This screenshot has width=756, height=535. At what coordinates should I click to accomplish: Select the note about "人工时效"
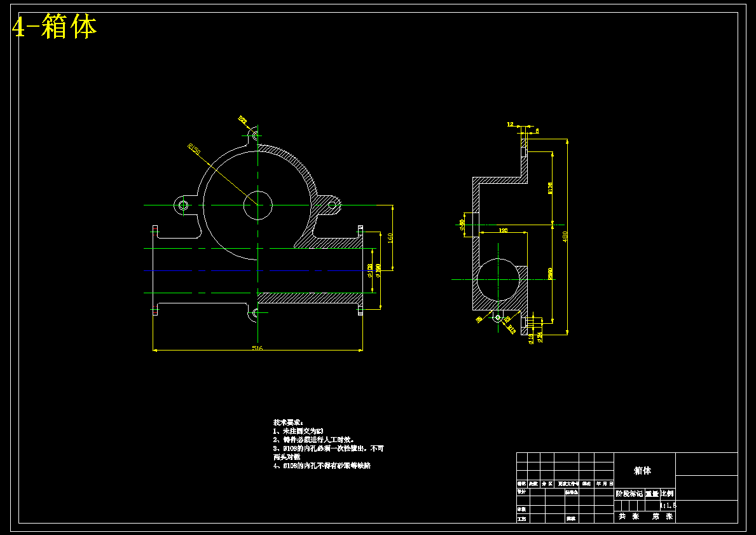point(314,440)
